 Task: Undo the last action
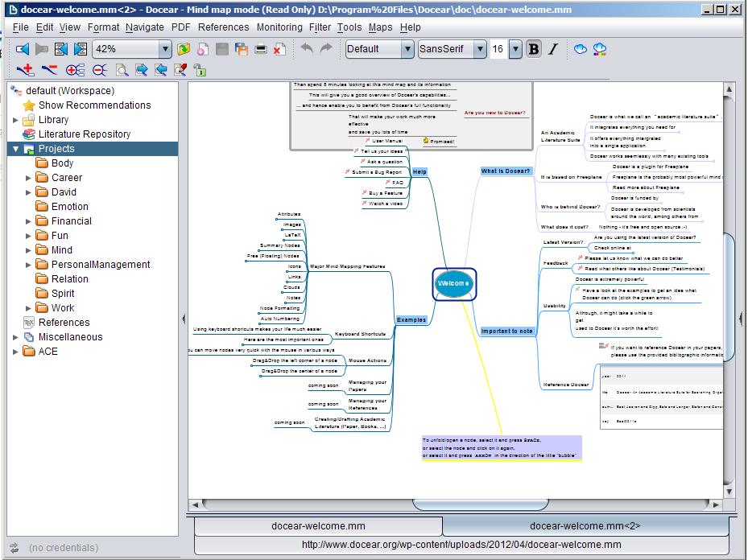(x=307, y=48)
